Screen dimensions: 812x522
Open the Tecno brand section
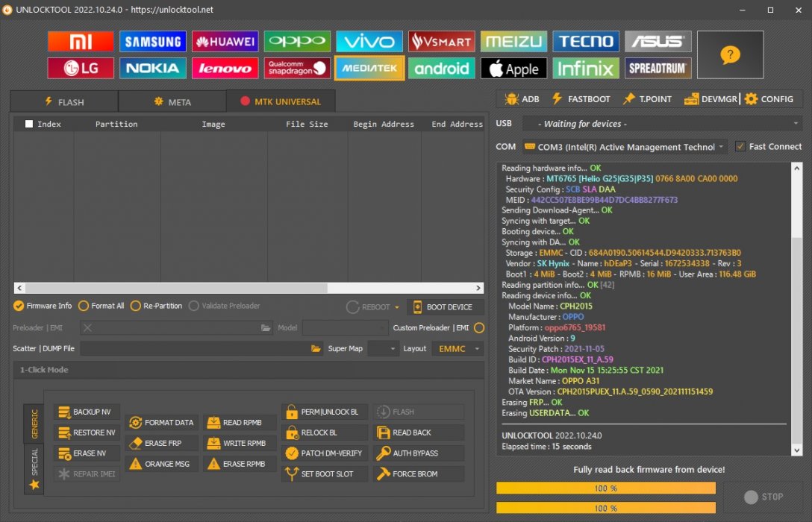586,42
